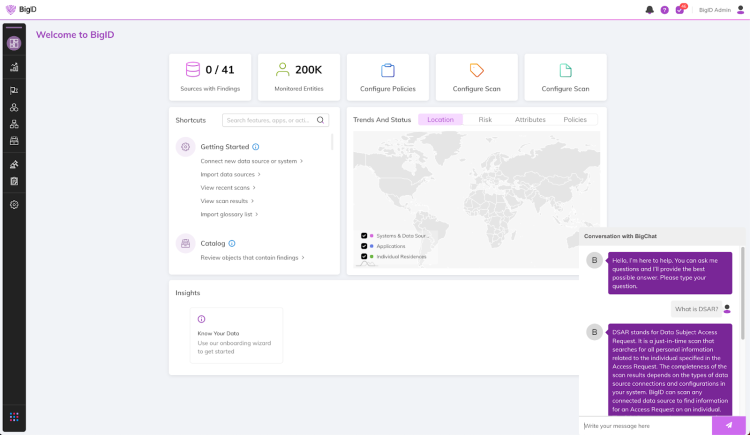Click the Shortcuts panel scrollbar

click(332, 142)
